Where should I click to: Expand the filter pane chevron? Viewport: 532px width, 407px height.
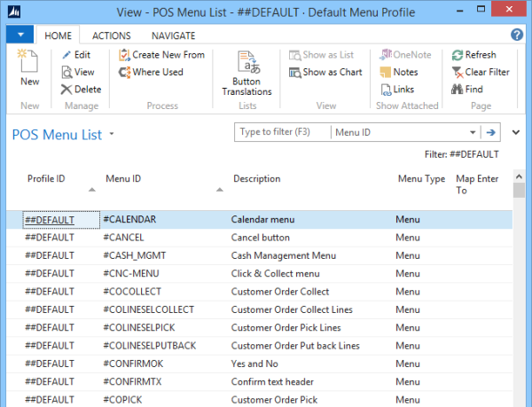[516, 132]
